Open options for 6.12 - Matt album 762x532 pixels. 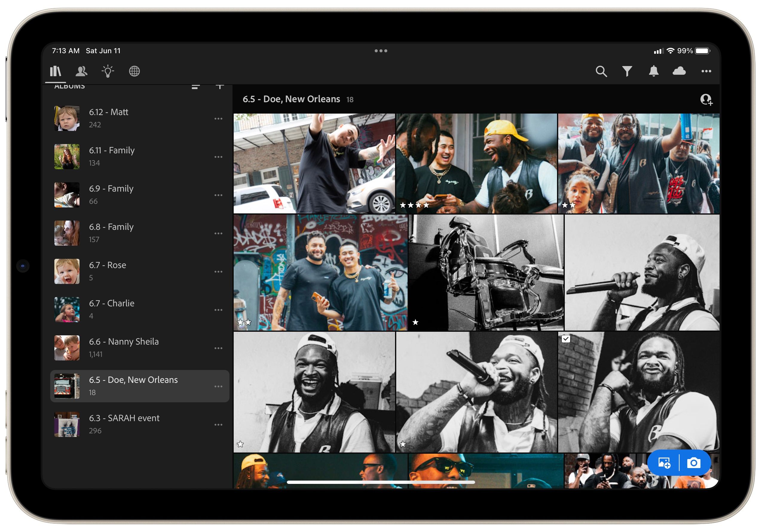(218, 118)
